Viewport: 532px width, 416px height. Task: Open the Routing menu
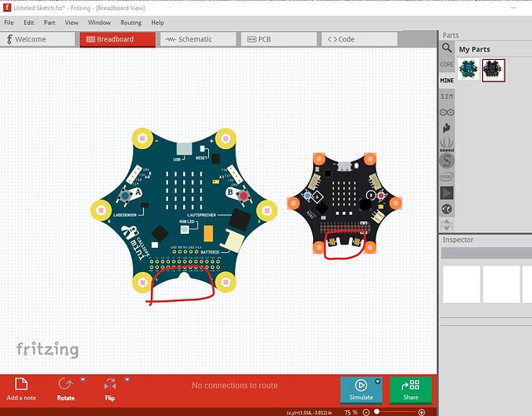pos(131,22)
